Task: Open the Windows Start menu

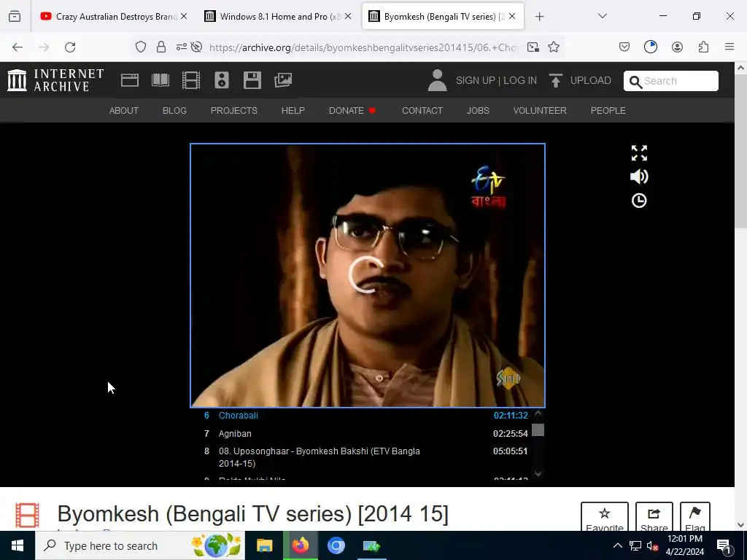Action: click(x=18, y=545)
